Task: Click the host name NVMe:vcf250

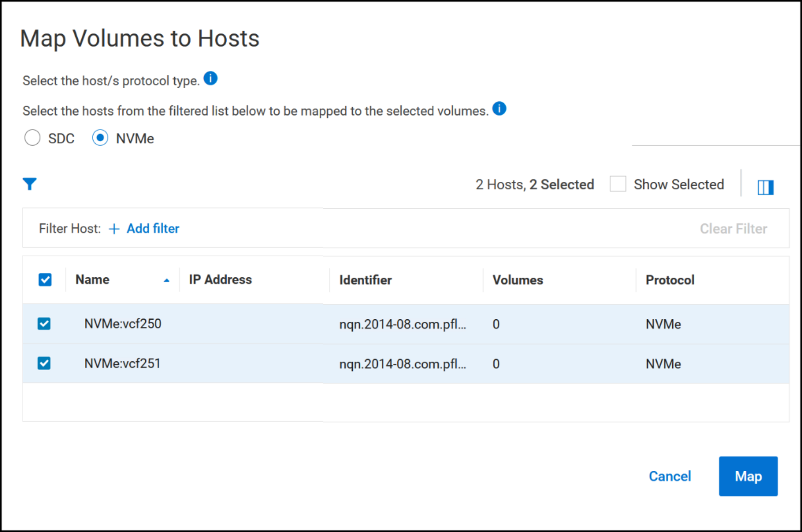Action: click(123, 324)
